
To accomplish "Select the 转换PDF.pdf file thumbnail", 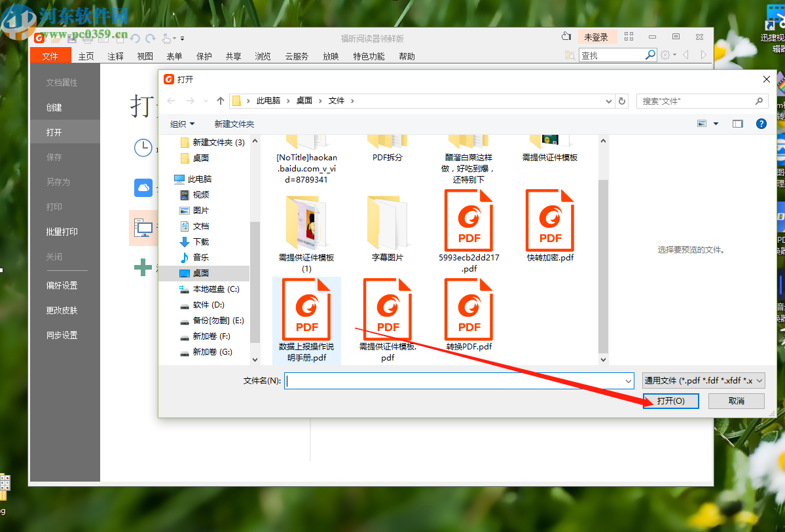I will 468,309.
